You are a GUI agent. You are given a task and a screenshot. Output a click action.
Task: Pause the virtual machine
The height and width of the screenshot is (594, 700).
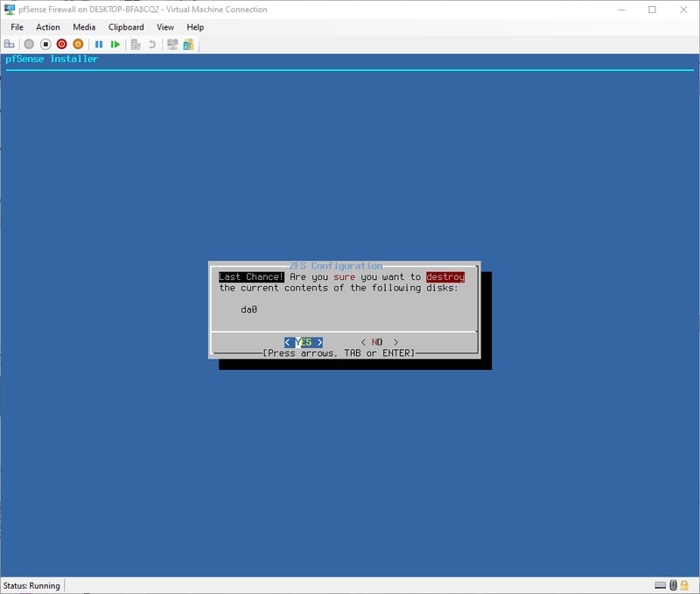coord(99,44)
